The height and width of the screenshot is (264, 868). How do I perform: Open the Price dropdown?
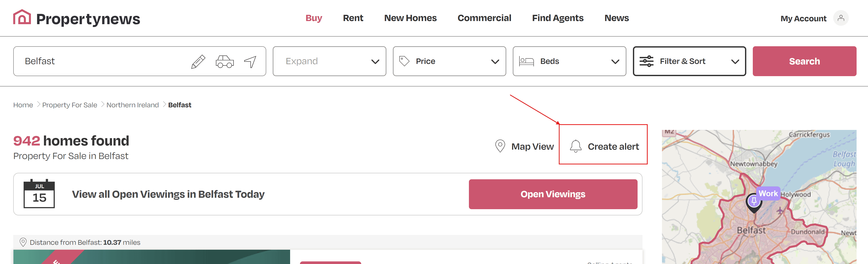pyautogui.click(x=449, y=61)
